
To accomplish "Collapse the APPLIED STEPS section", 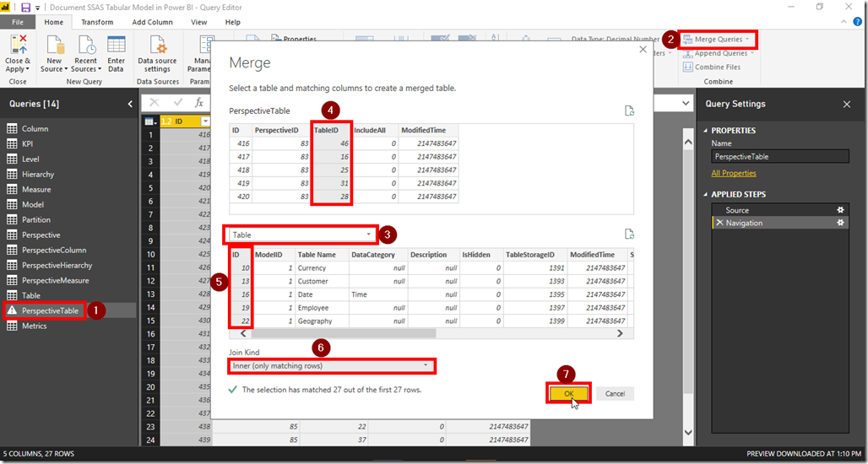I will 705,195.
